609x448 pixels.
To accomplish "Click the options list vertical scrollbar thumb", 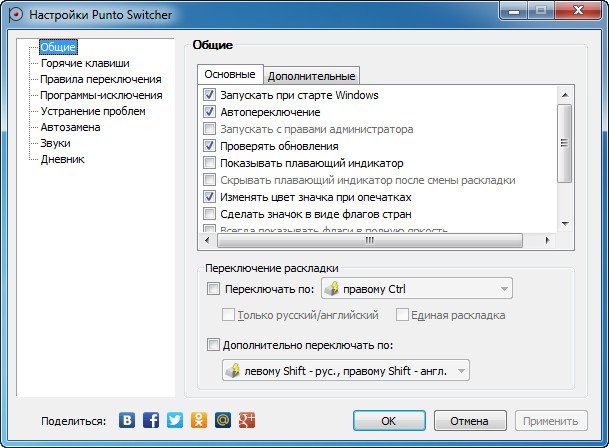I will click(565, 143).
